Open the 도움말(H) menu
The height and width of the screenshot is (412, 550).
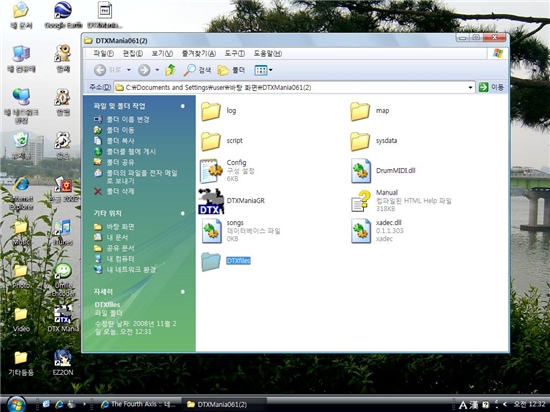268,54
